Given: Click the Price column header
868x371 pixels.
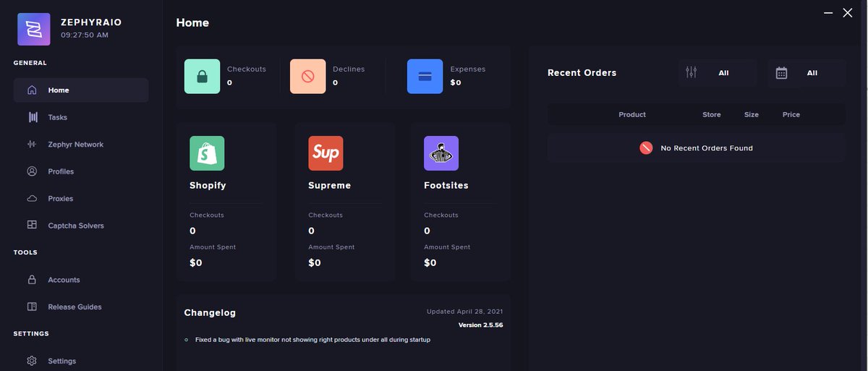Looking at the screenshot, I should pos(791,114).
